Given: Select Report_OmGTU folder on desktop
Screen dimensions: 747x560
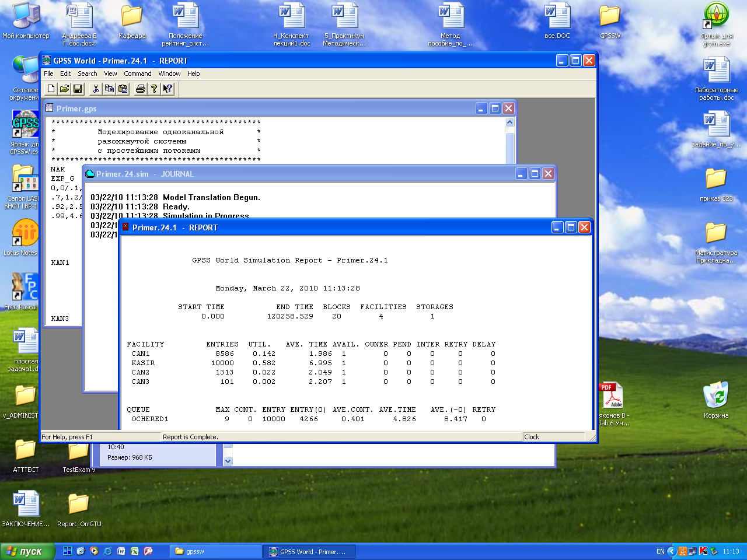Looking at the screenshot, I should (x=79, y=510).
